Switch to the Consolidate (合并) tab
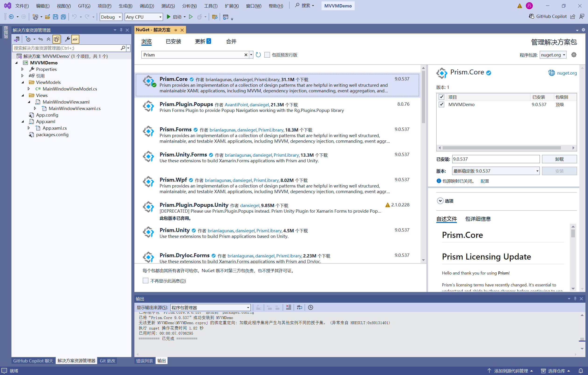This screenshot has height=375, width=588. [x=231, y=42]
